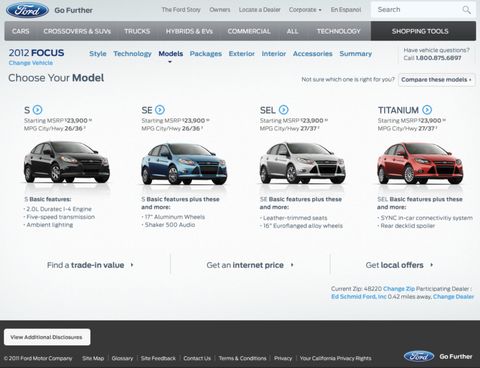Switch to the Summary tab

pyautogui.click(x=356, y=54)
